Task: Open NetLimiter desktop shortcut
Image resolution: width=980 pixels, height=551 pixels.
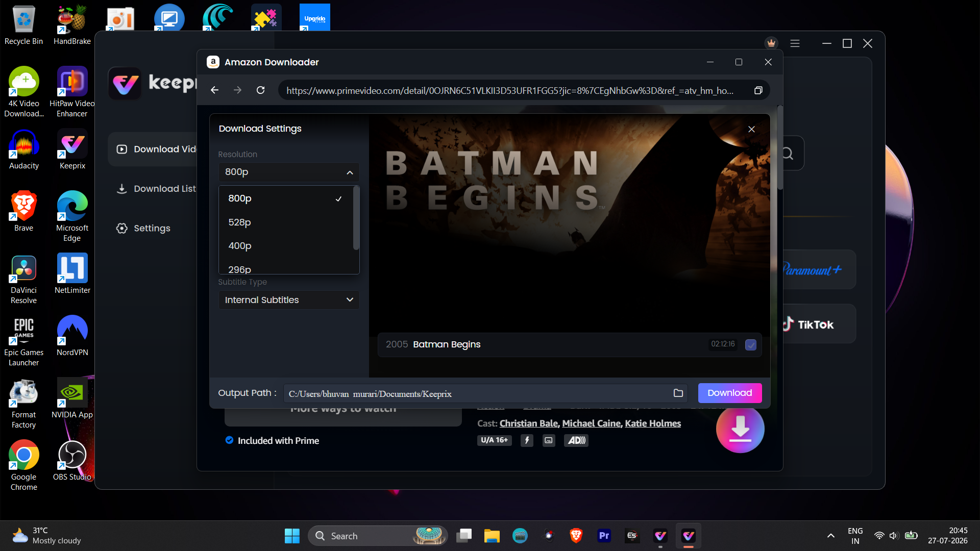Action: point(72,274)
